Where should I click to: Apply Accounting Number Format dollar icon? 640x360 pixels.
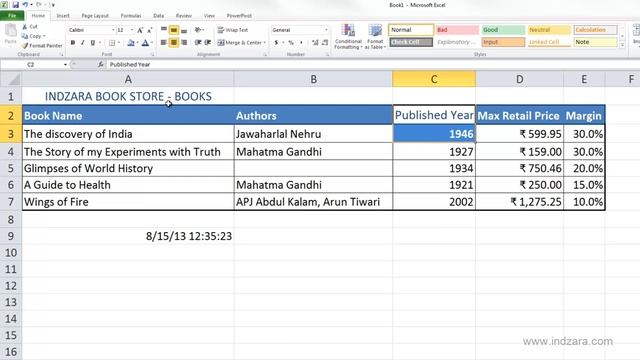(276, 42)
